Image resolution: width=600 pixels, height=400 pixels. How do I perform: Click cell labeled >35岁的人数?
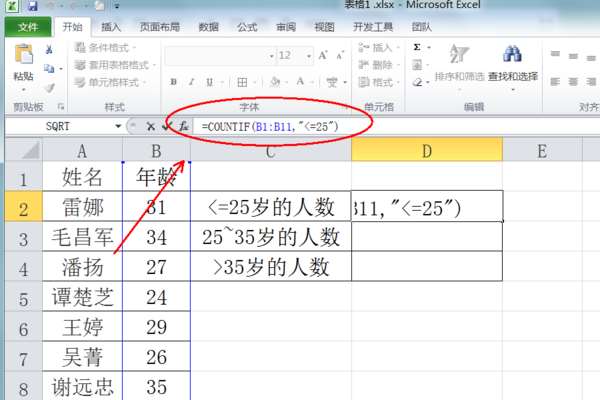click(x=271, y=266)
